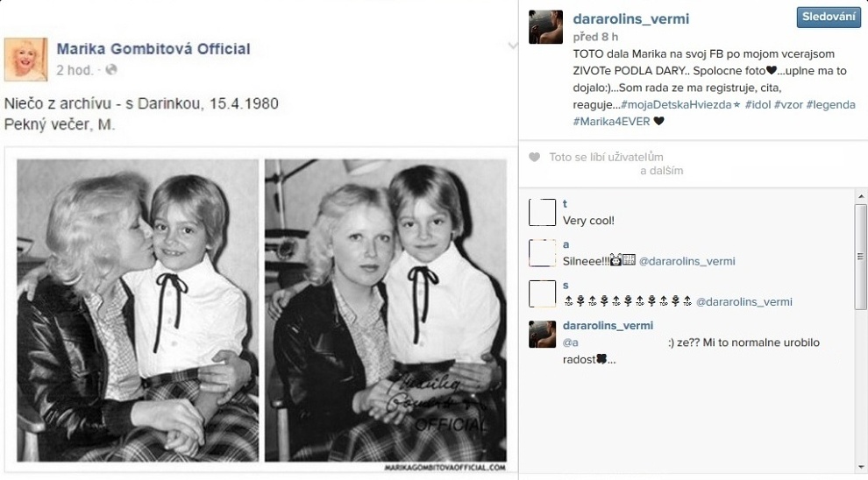868x480 pixels.
Task: Click dararolins_vermi avatar in comment reply
Action: (x=543, y=334)
